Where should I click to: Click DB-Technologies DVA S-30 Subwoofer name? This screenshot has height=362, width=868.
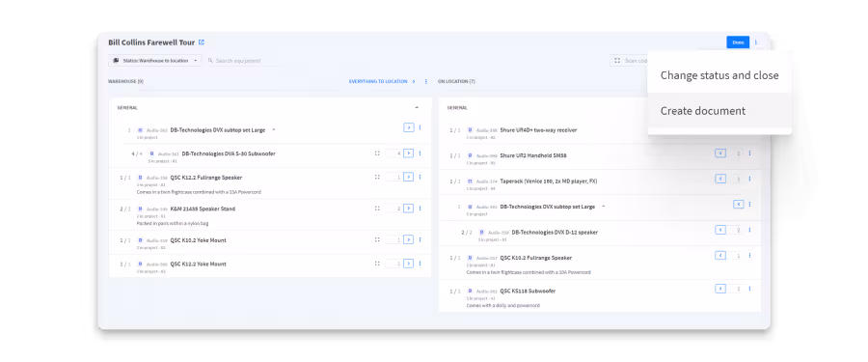[x=228, y=153]
